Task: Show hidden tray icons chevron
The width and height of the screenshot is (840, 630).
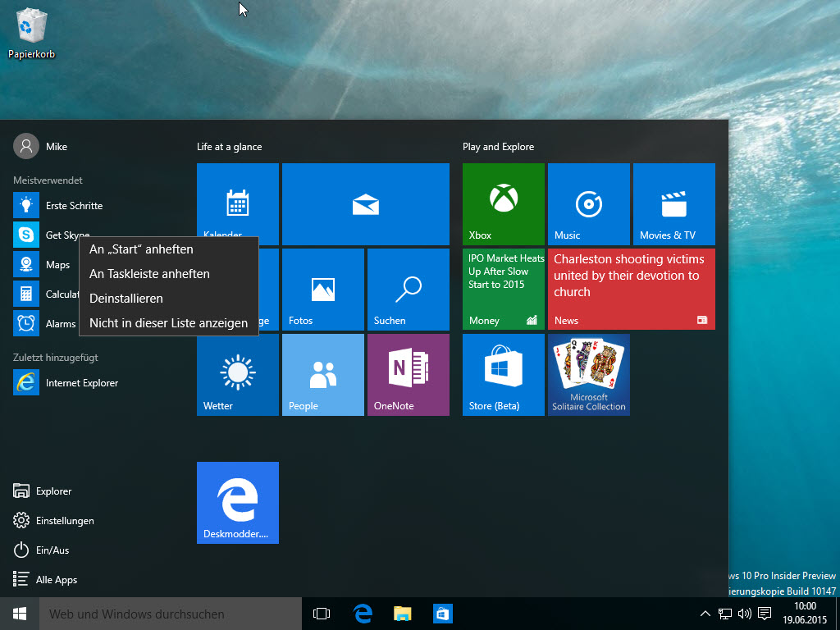Action: pos(705,614)
